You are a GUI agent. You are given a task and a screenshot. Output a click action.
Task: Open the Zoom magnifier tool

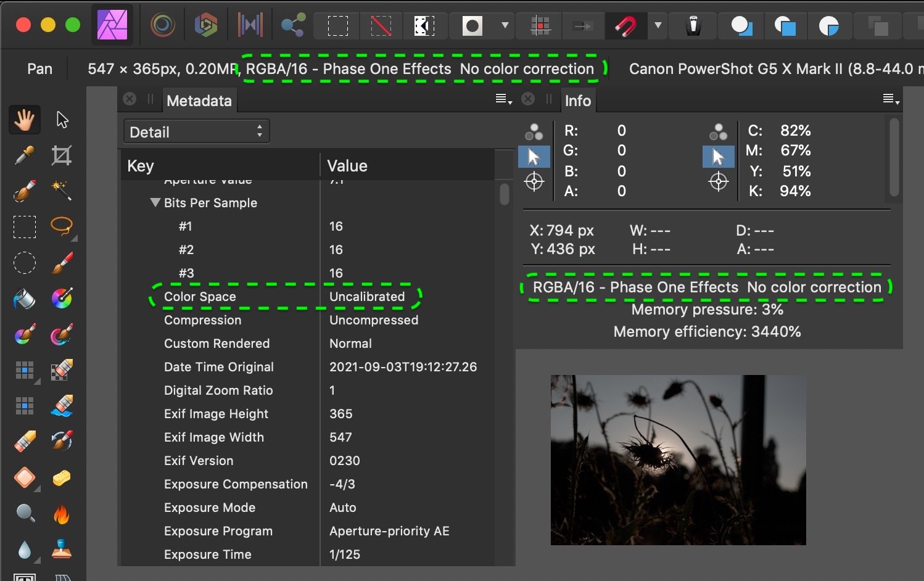25,513
